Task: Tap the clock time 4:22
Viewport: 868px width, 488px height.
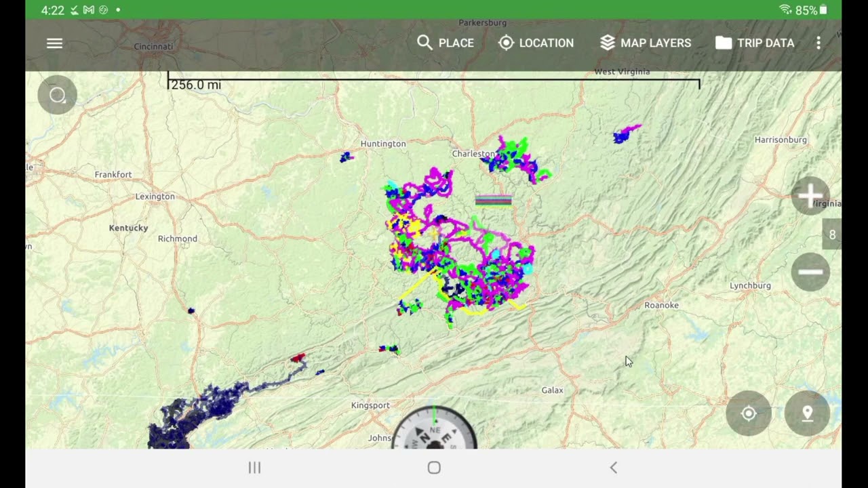Action: [x=52, y=10]
